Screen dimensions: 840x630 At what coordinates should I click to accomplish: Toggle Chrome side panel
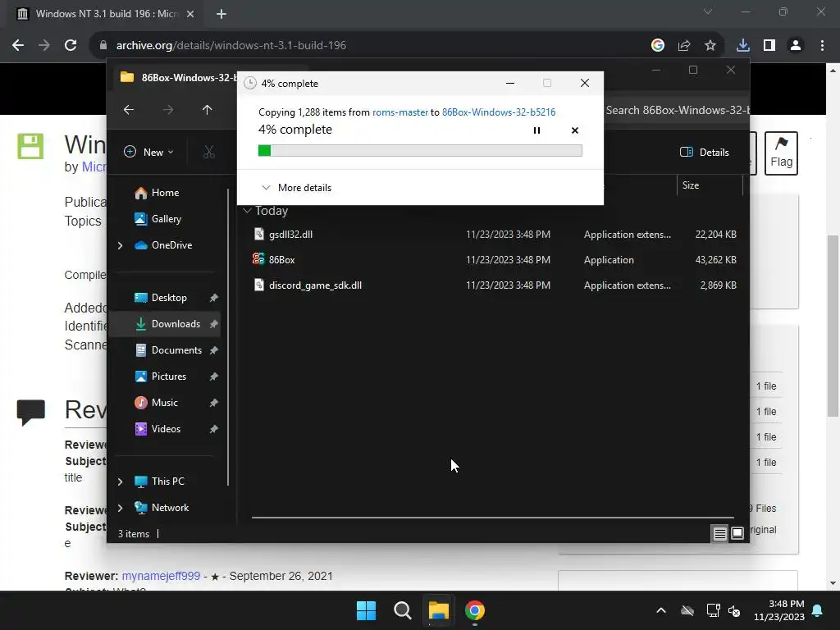pyautogui.click(x=769, y=46)
